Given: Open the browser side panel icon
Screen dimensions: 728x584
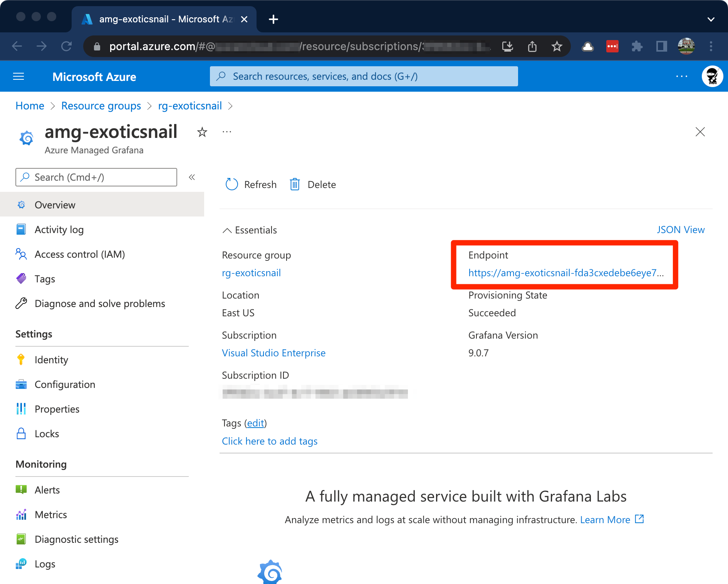Looking at the screenshot, I should click(661, 47).
